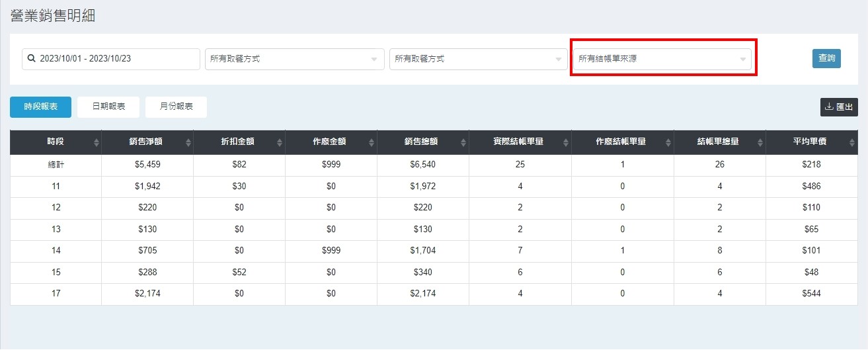Click sort arrows on 結帳單總量 header
This screenshot has height=350, width=868.
pos(760,142)
